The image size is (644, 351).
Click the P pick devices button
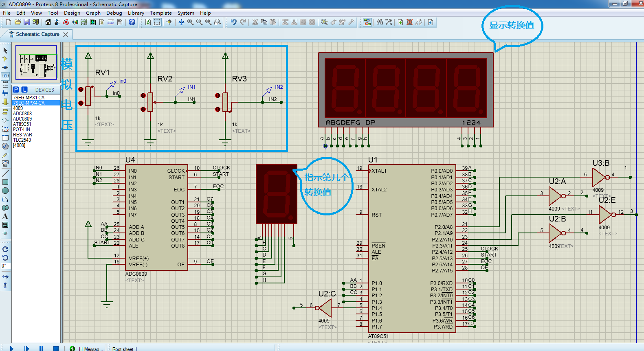click(x=16, y=90)
